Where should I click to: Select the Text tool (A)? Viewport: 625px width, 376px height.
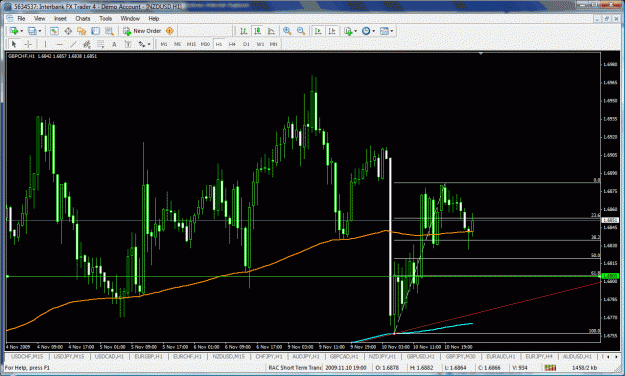(x=114, y=44)
